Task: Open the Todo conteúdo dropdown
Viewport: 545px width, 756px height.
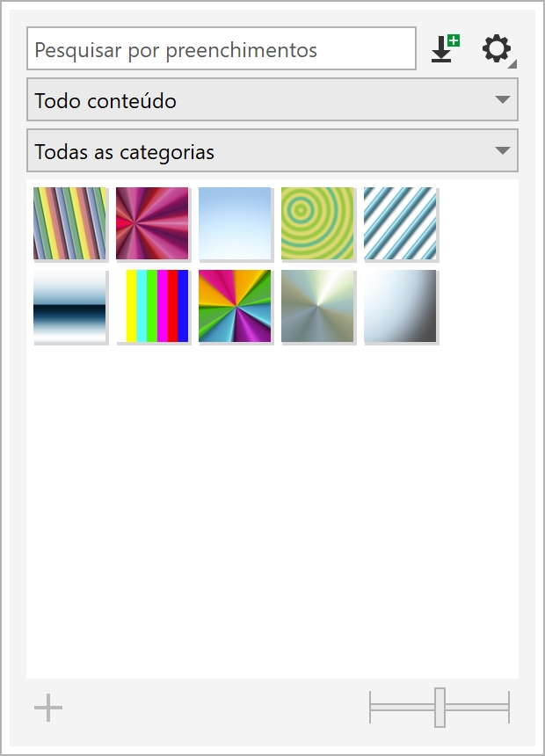Action: (x=272, y=99)
